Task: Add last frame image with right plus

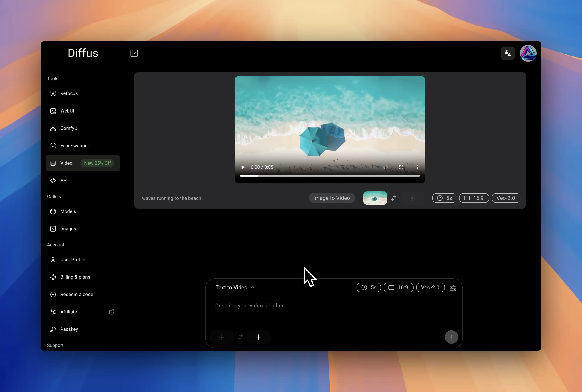Action: pyautogui.click(x=258, y=337)
